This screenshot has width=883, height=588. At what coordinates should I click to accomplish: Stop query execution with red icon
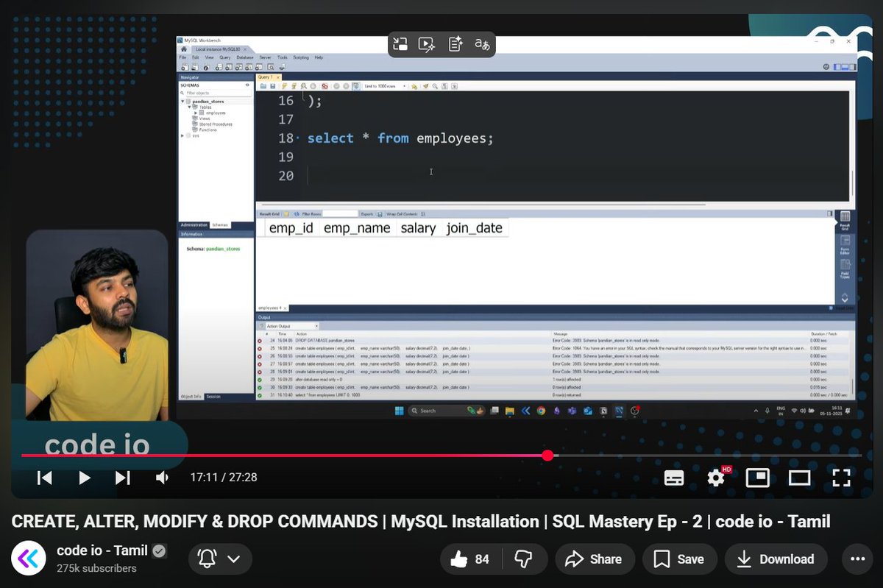pyautogui.click(x=325, y=85)
